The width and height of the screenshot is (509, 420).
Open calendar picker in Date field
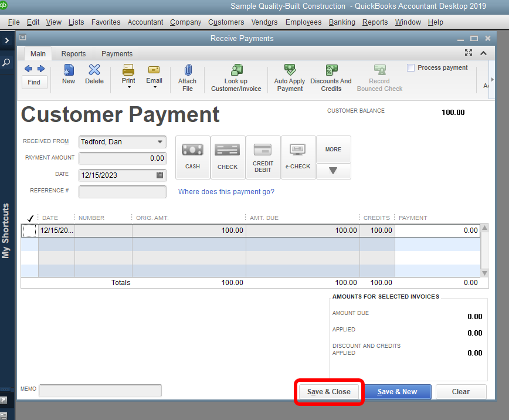160,175
